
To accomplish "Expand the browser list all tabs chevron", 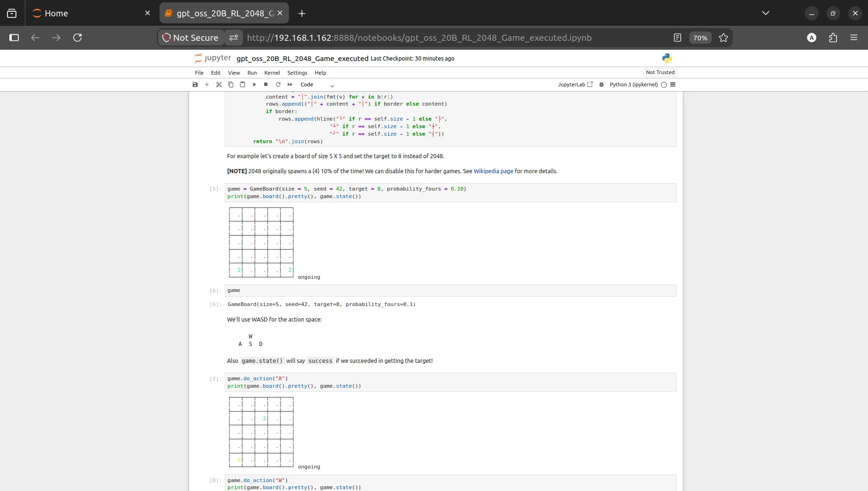I will pos(766,13).
